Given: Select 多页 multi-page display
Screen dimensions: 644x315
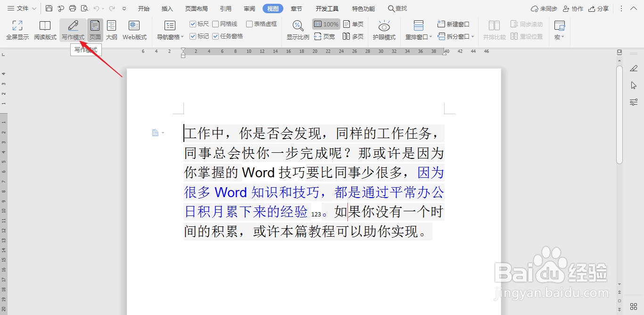Looking at the screenshot, I should pyautogui.click(x=353, y=36).
